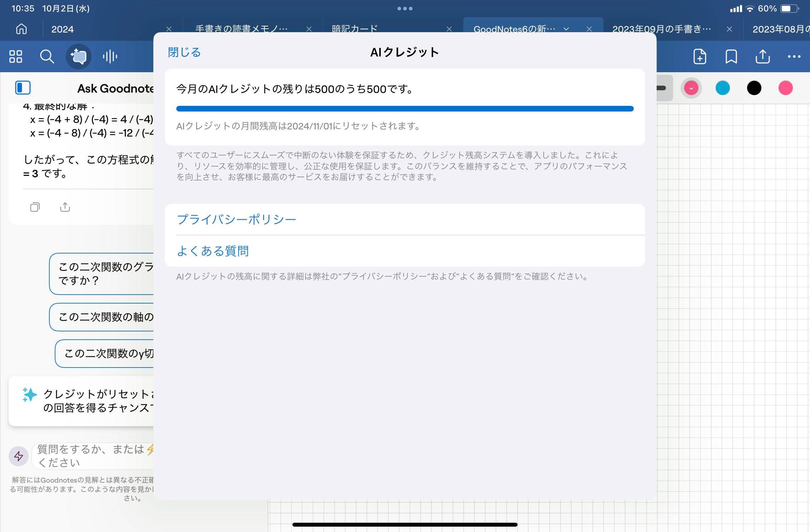This screenshot has height=532, width=810.
Task: Open the share and export icon
Action: click(762, 56)
